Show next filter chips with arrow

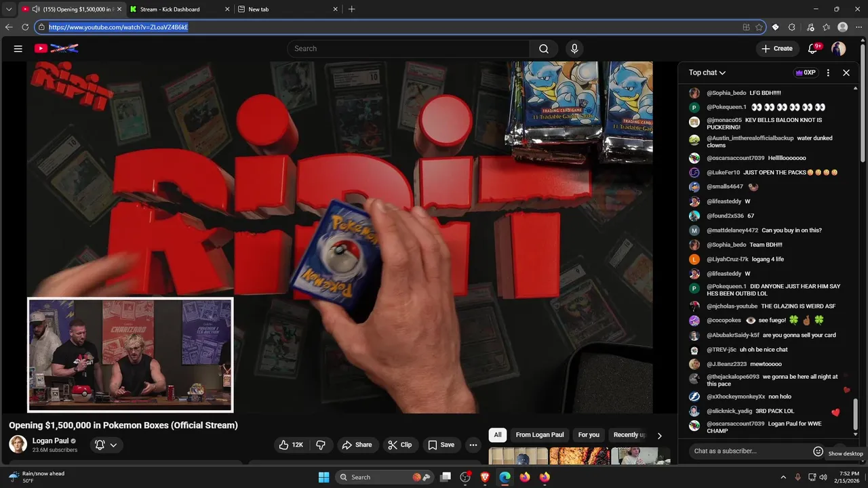point(659,435)
